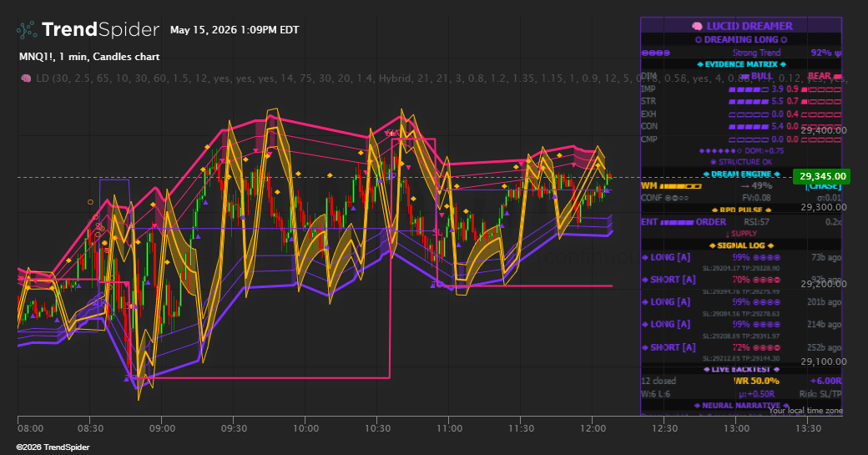This screenshot has height=455, width=868.
Task: Click the BULL column heading
Action: pos(757,76)
